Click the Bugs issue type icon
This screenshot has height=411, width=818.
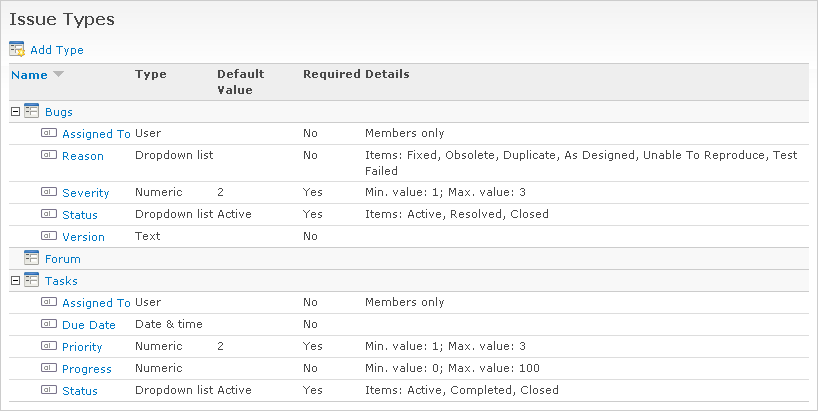point(31,111)
